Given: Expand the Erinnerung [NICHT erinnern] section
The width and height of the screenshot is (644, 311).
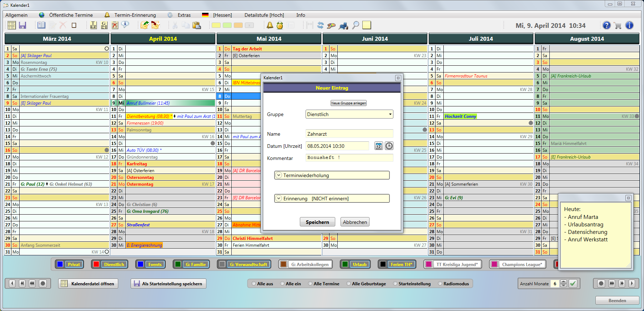Looking at the screenshot, I should (x=332, y=199).
